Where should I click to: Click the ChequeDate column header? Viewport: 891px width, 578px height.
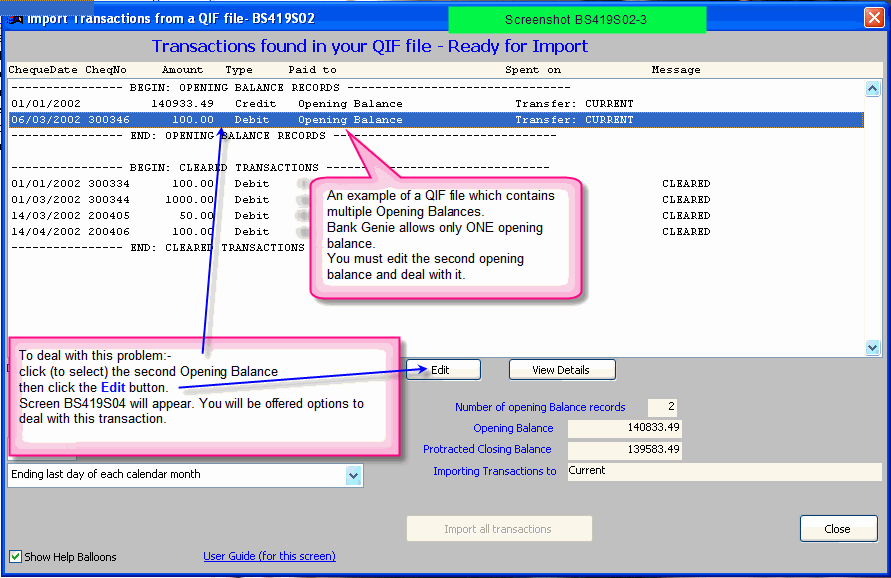(x=43, y=70)
